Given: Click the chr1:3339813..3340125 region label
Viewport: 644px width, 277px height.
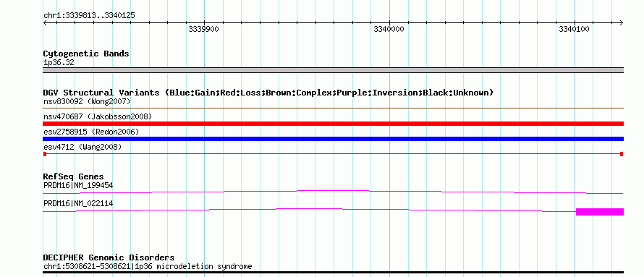Looking at the screenshot, I should [89, 16].
